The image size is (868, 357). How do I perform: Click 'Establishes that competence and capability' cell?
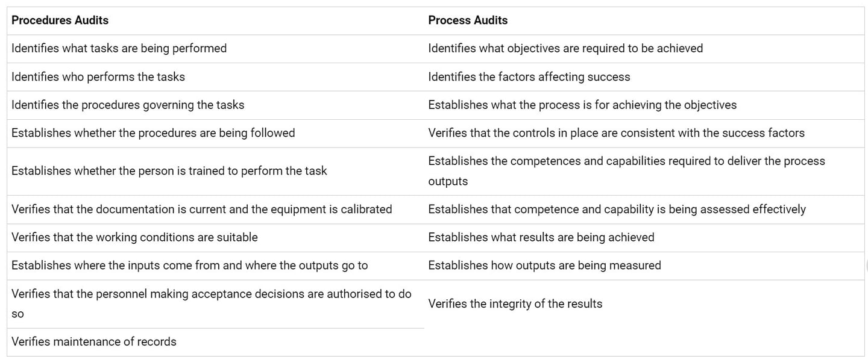pyautogui.click(x=644, y=210)
